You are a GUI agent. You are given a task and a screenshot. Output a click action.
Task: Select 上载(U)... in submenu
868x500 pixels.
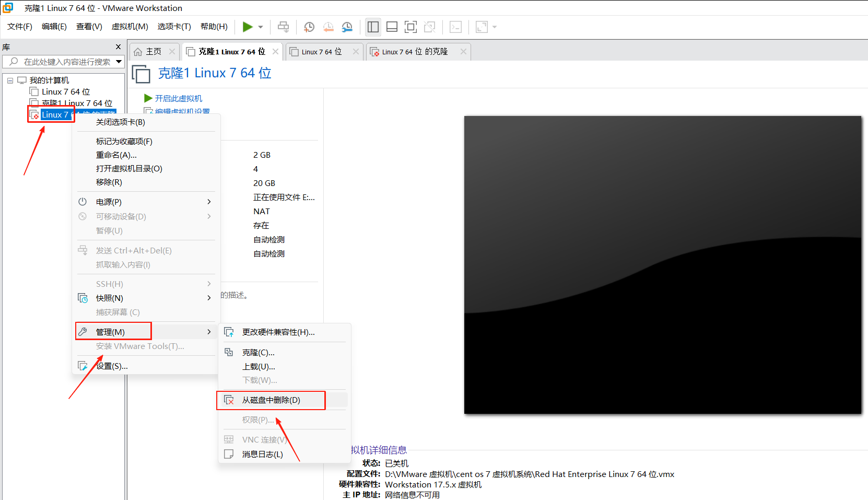pos(284,367)
